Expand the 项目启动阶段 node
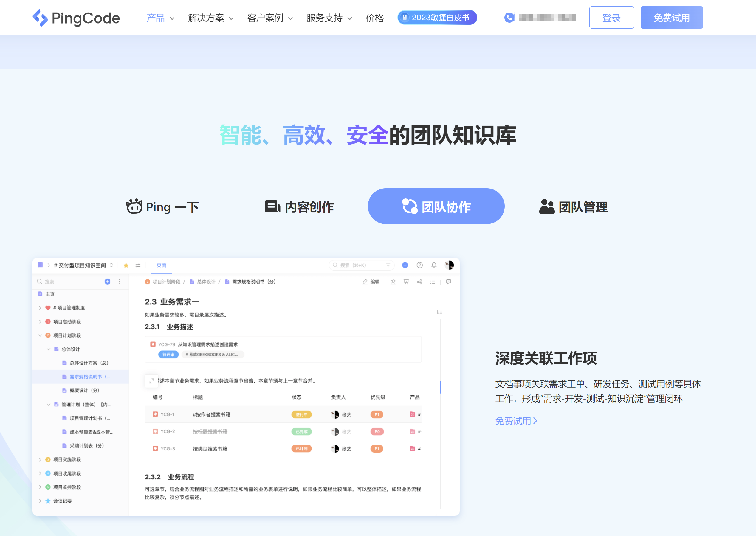 [40, 321]
